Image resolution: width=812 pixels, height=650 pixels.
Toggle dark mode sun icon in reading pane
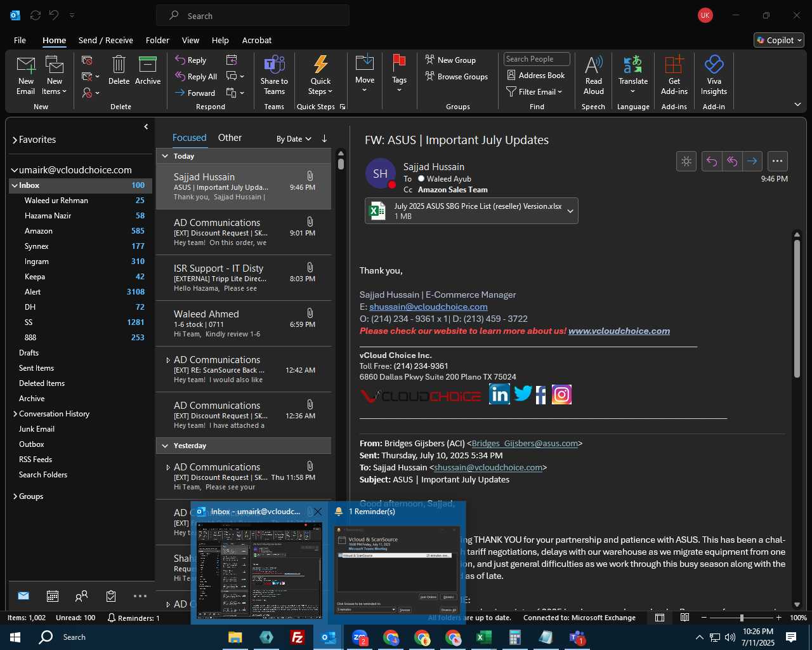tap(686, 161)
